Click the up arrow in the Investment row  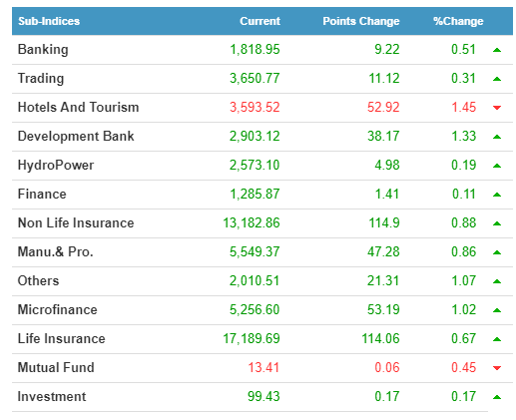[x=497, y=397]
